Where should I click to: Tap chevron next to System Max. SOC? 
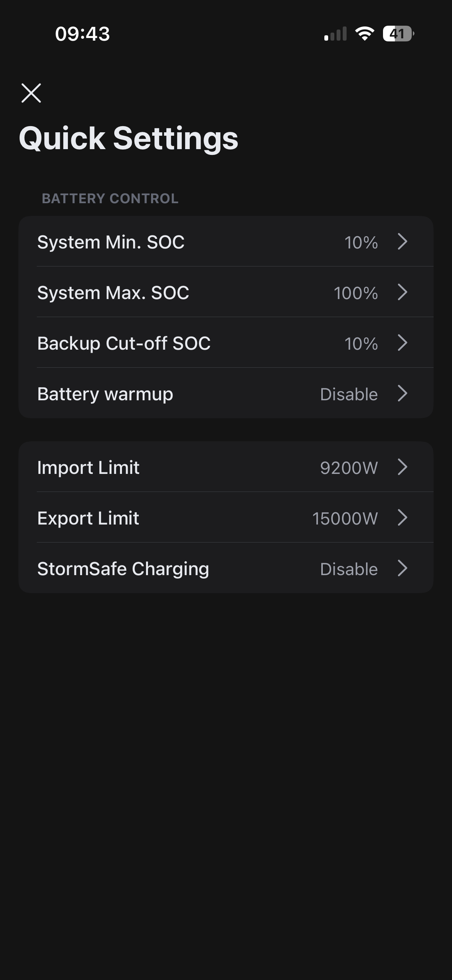[402, 293]
